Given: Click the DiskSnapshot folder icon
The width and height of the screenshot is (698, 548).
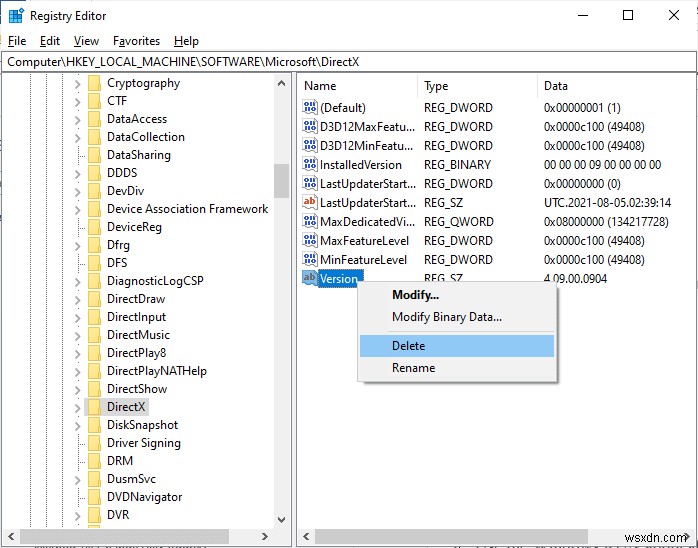Looking at the screenshot, I should coord(94,425).
